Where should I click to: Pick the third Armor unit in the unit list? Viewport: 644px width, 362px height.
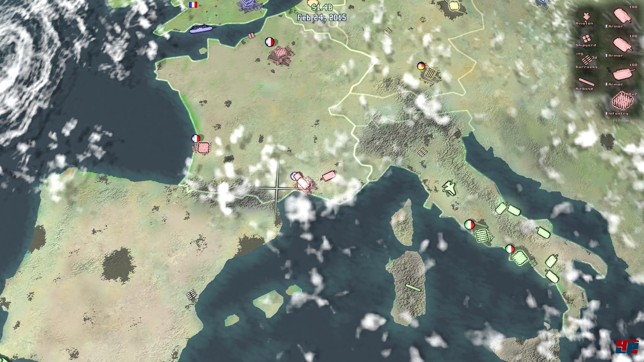point(623,73)
